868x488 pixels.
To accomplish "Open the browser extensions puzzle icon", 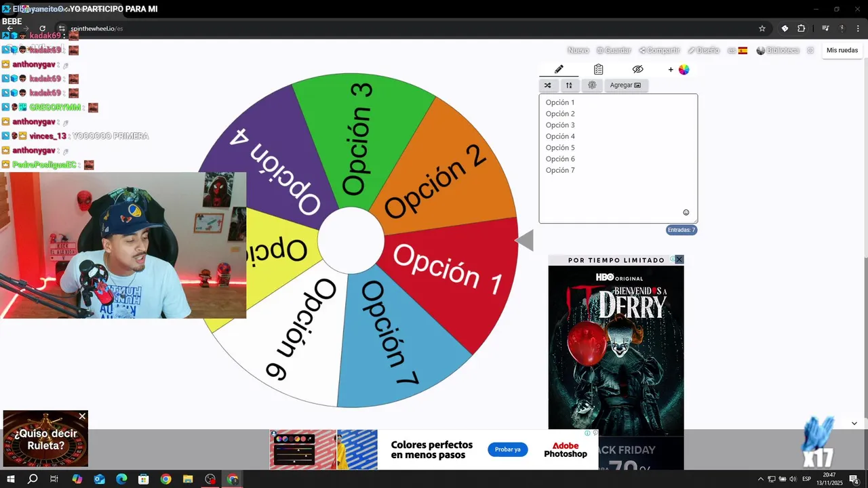I will 802,28.
